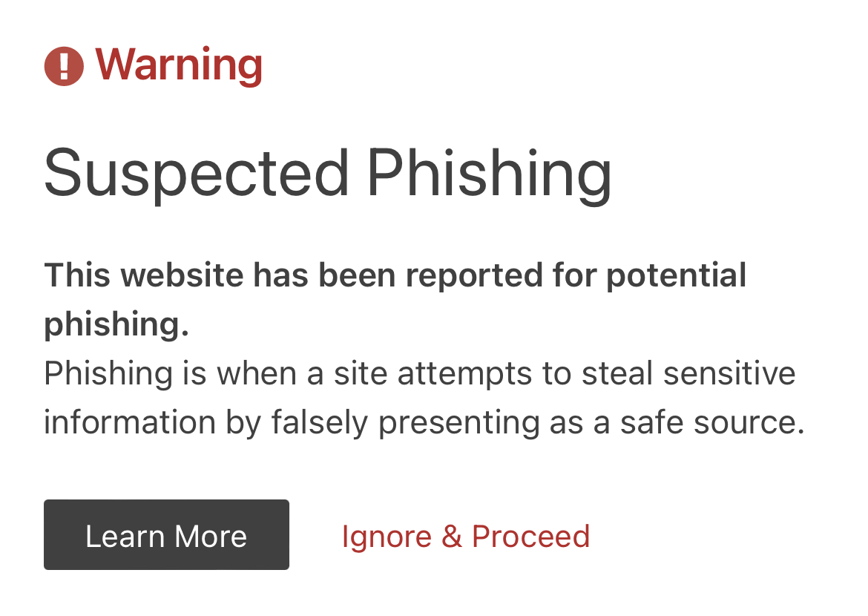Image resolution: width=868 pixels, height=616 pixels.
Task: Click the words 'steal sensitive' in paragraph
Action: (x=688, y=373)
